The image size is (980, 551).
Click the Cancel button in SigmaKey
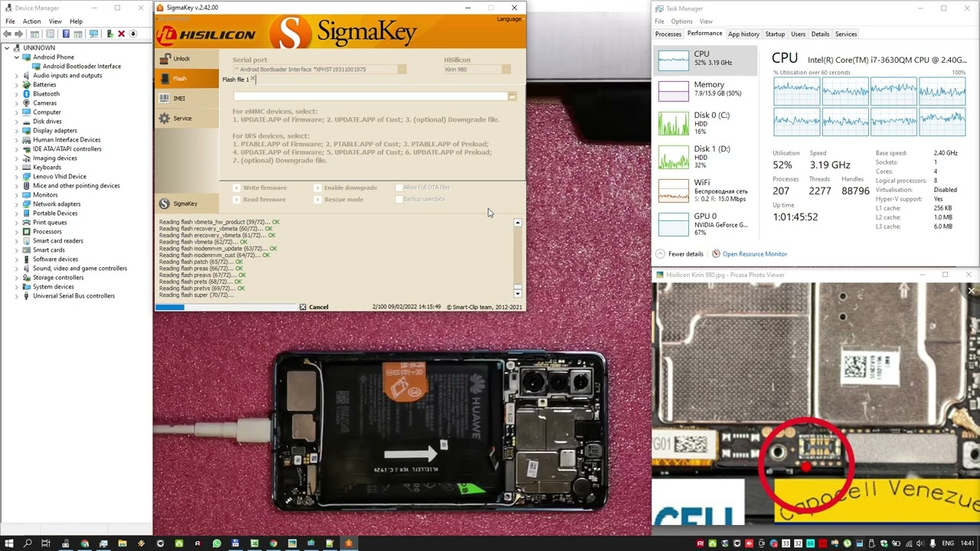click(x=314, y=307)
